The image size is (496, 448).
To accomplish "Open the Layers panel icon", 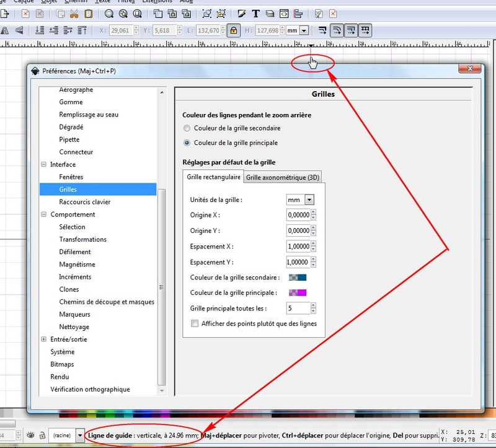I will (x=270, y=14).
